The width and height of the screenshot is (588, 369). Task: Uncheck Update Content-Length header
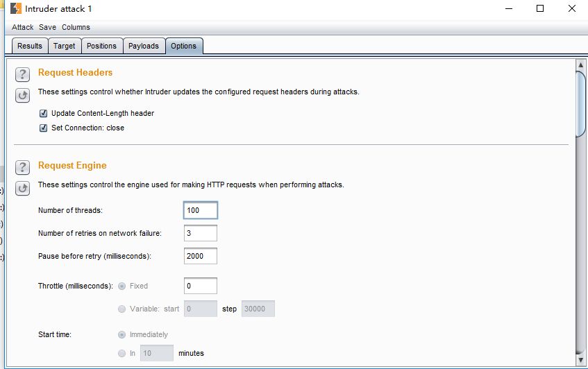pyautogui.click(x=44, y=113)
